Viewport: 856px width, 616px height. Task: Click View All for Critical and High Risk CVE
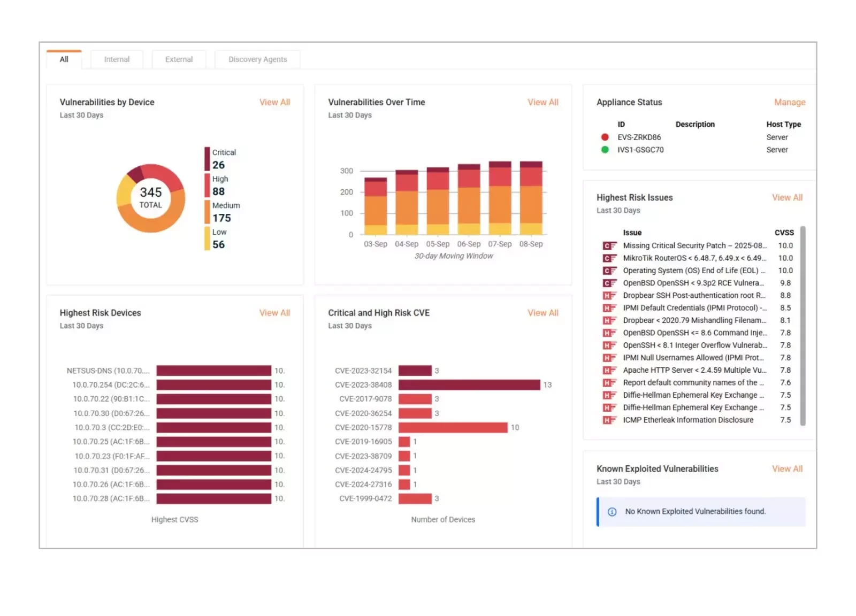pos(542,313)
